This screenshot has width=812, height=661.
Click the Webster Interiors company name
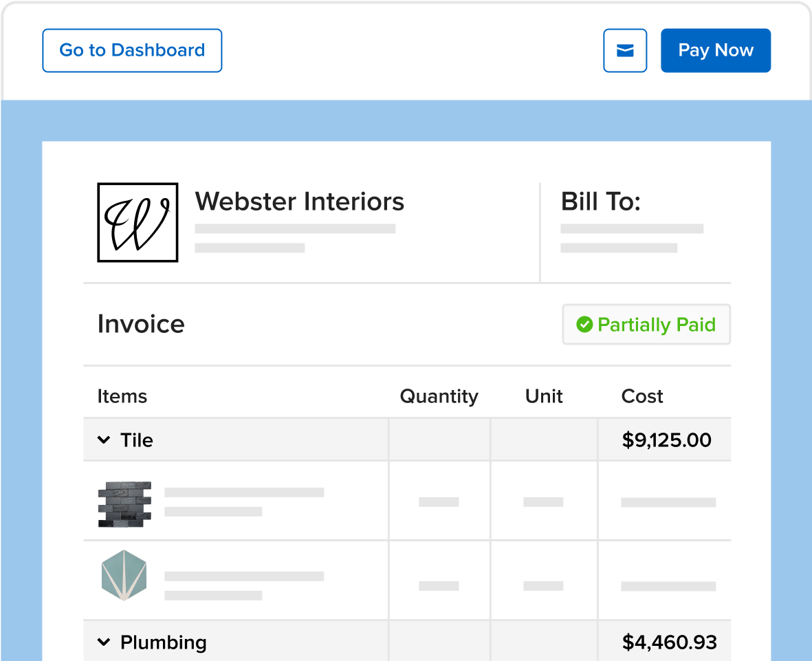[299, 201]
